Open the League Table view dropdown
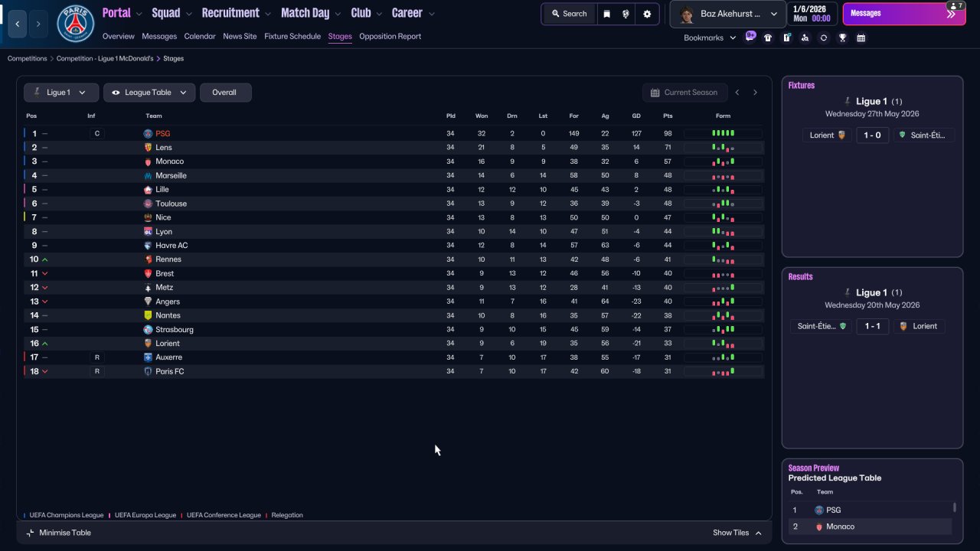 [149, 93]
